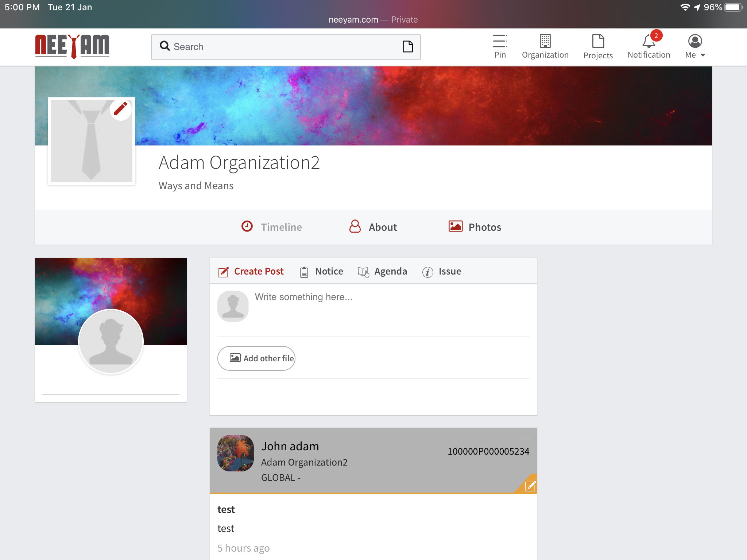Image resolution: width=747 pixels, height=560 pixels.
Task: Click the red pencil edit-profile-picture icon
Action: point(121,109)
